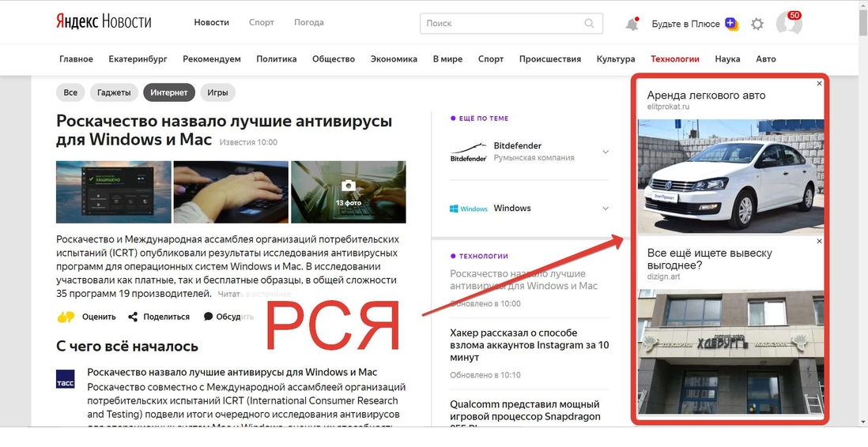Click the Bitdefender logo
Viewport: 868px width, 447px height.
tap(468, 152)
